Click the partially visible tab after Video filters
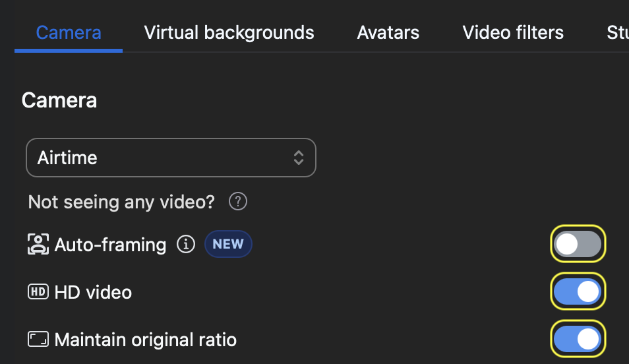 click(x=617, y=32)
